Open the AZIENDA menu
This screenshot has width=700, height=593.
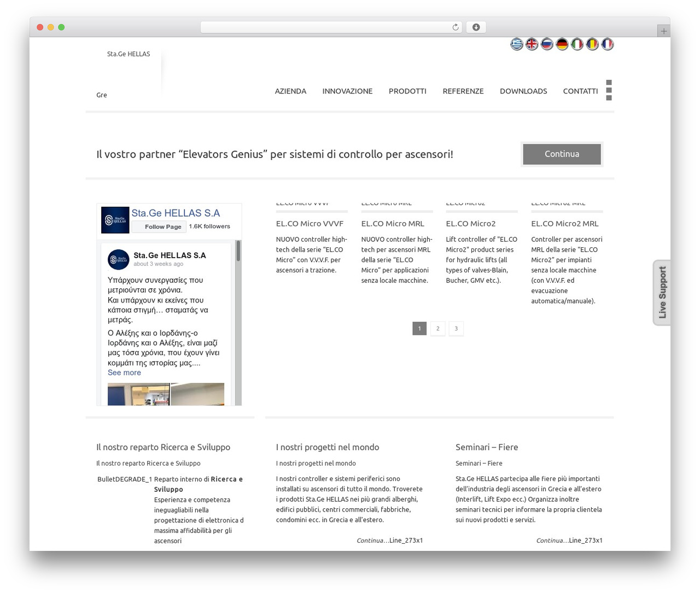290,91
